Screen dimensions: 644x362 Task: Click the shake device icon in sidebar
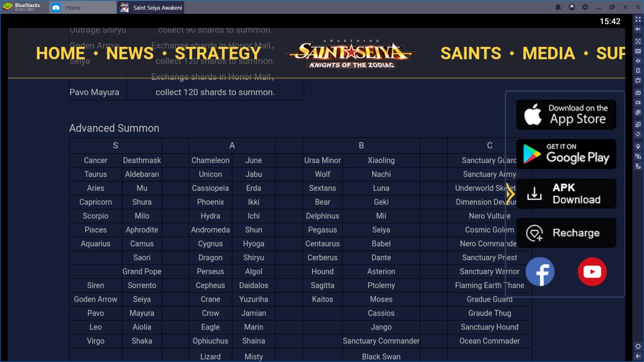point(638,156)
